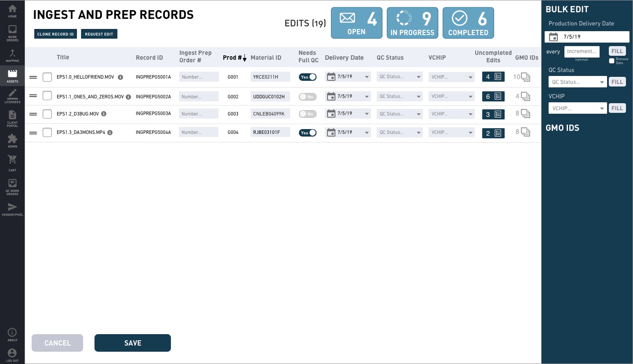Viewport: 633px width, 364px height.
Task: Open the Admin puzzle icon
Action: (12, 141)
